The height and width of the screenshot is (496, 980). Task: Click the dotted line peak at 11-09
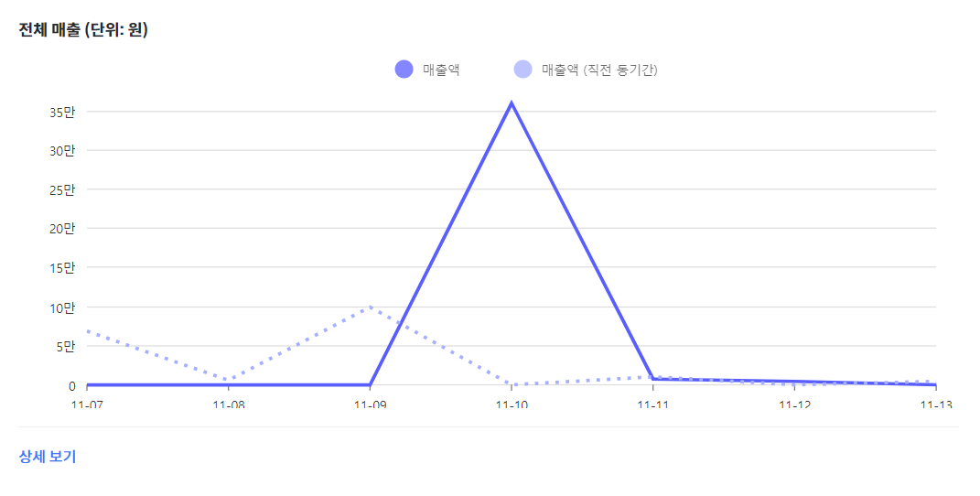tap(370, 307)
